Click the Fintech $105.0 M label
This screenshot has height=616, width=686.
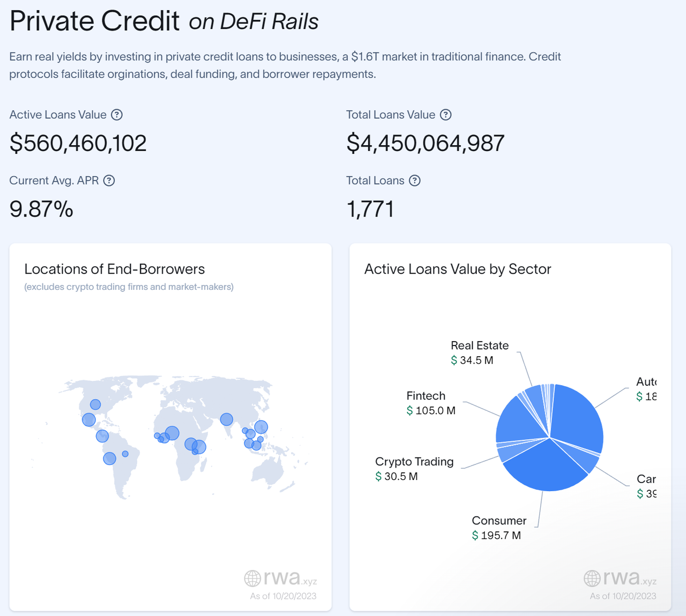(x=431, y=403)
